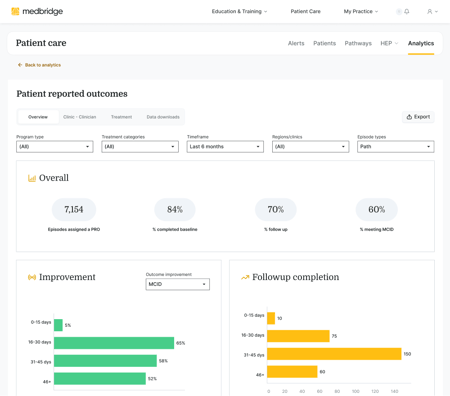This screenshot has height=396, width=450.
Task: Open the Data downloads sub-tab
Action: point(163,117)
